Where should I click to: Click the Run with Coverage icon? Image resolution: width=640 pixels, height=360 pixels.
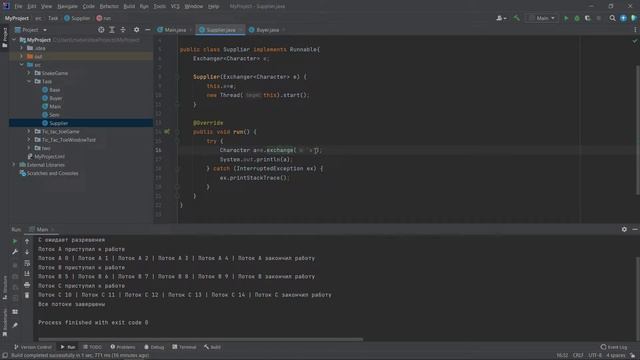coord(588,18)
